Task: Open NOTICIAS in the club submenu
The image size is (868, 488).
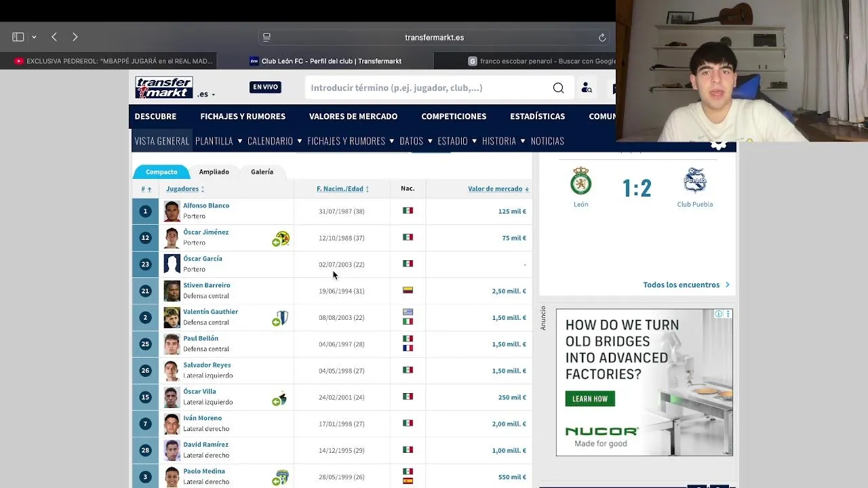Action: (x=547, y=141)
